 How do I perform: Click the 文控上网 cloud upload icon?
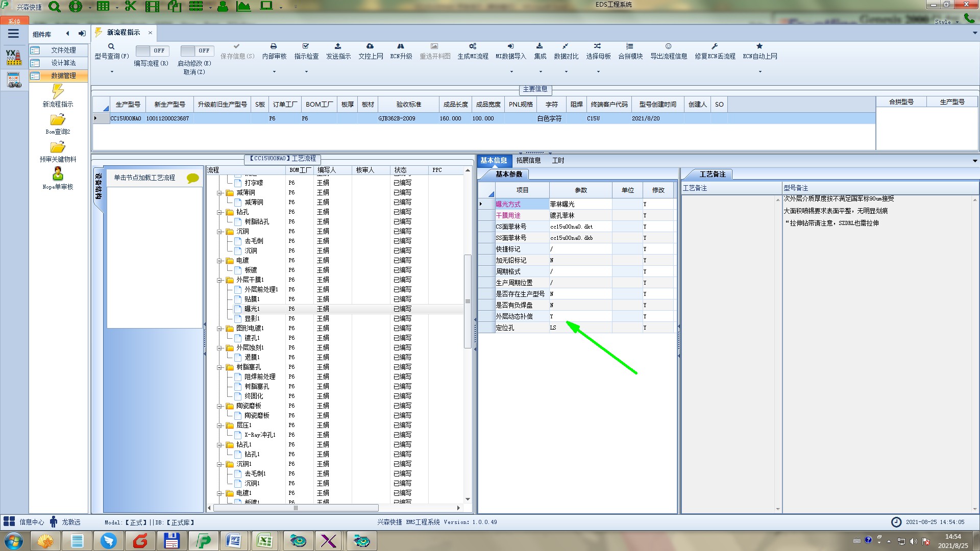coord(370,46)
